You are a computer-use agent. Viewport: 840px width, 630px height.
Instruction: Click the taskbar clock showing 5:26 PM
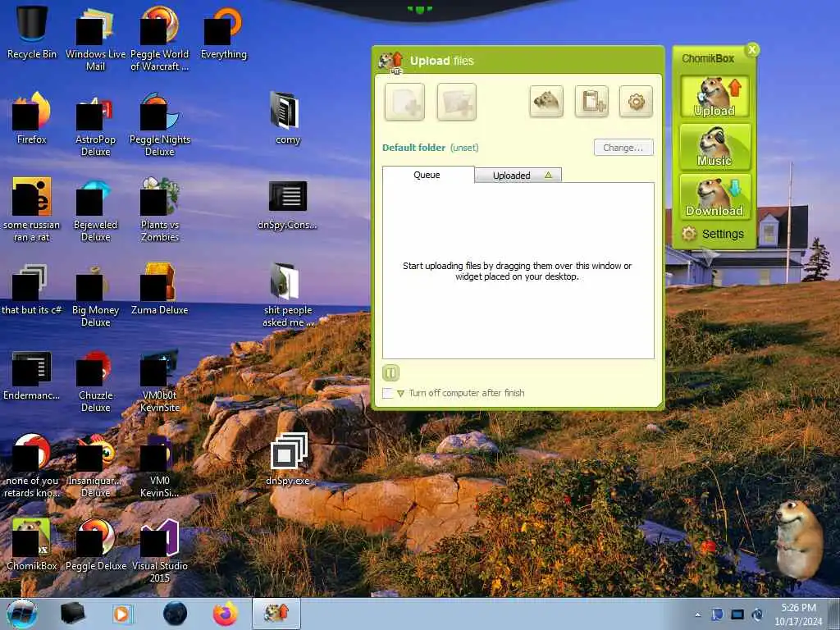[798, 614]
